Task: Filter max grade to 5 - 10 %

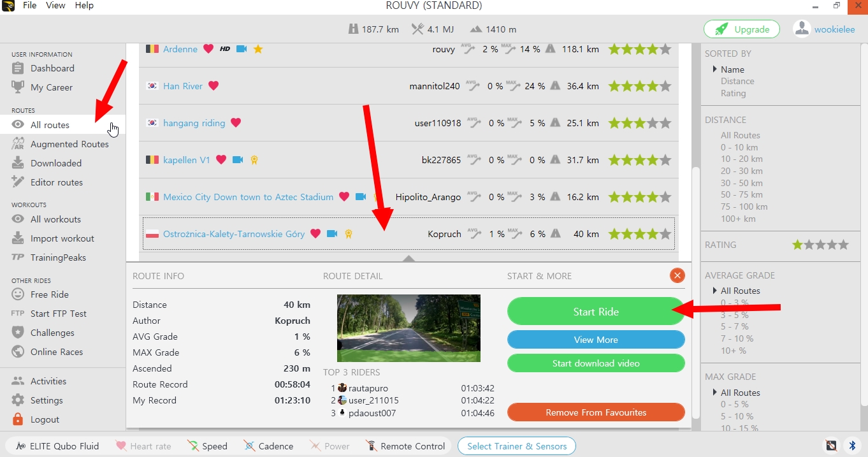Action: point(737,416)
